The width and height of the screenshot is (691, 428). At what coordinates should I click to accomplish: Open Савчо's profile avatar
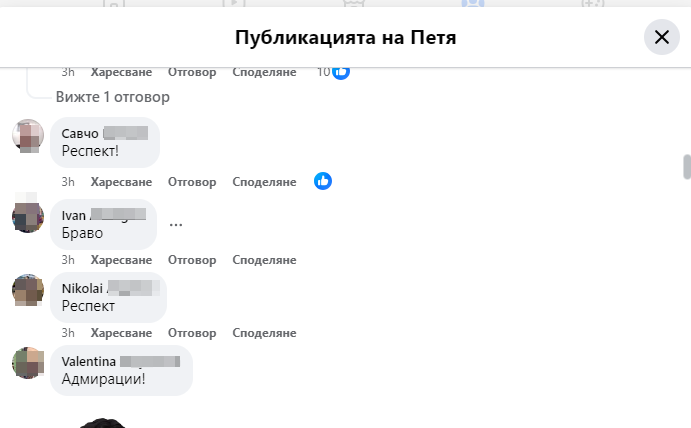coord(28,135)
